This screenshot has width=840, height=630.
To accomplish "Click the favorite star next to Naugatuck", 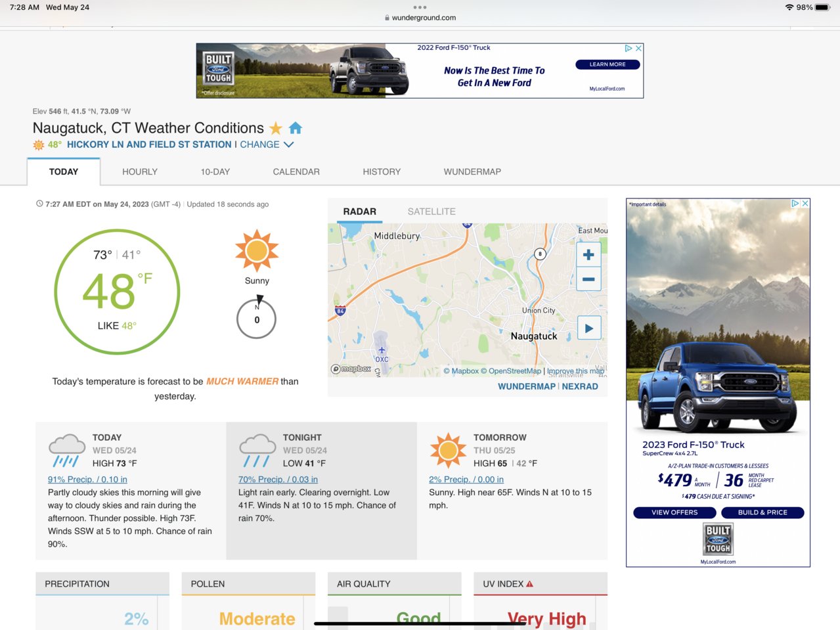I will 276,128.
